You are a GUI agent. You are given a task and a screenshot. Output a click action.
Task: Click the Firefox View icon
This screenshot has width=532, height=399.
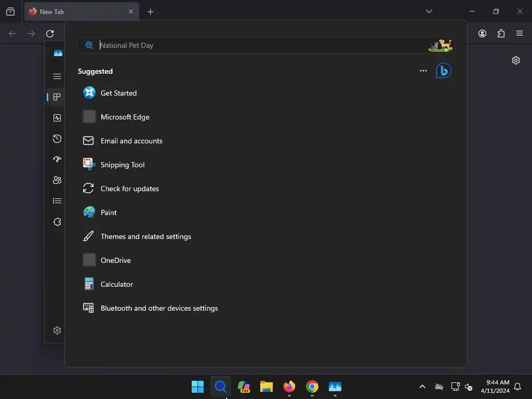(10, 11)
